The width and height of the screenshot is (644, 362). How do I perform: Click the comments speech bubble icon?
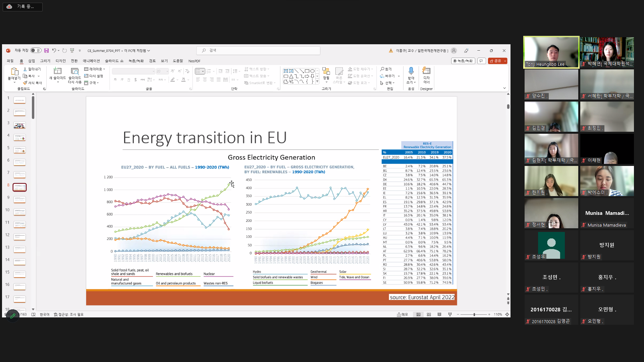coord(481,61)
